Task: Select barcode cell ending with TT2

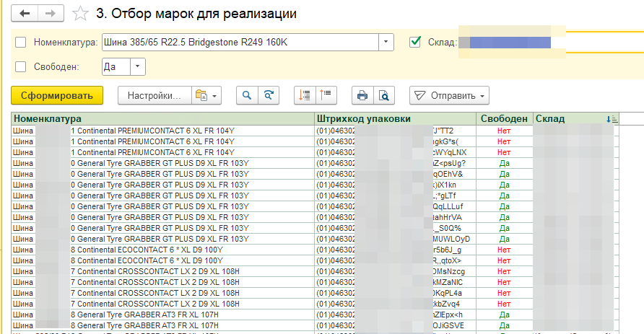Action: pyautogui.click(x=395, y=131)
